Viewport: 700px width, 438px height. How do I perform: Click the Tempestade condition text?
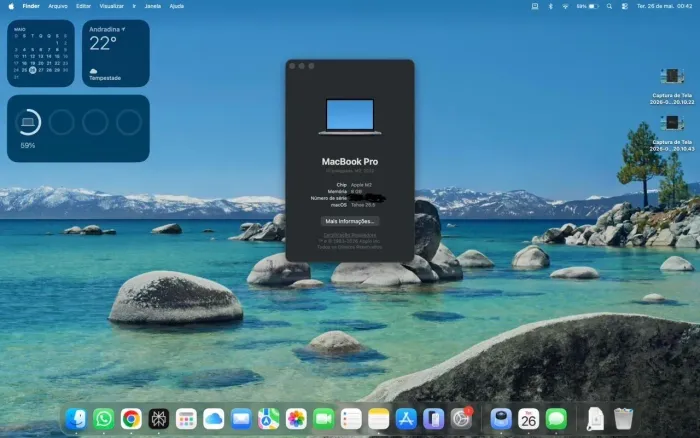click(104, 78)
